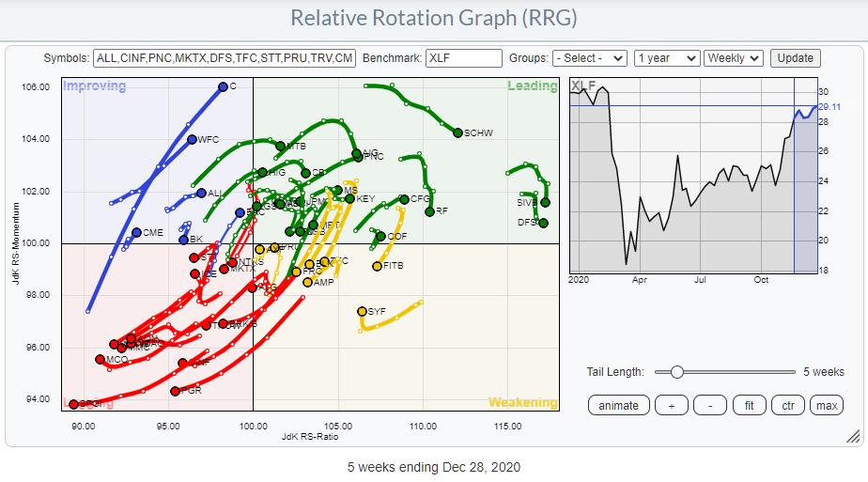Select the DFS green data point
Viewport: 868px width, 482px height.
(543, 223)
